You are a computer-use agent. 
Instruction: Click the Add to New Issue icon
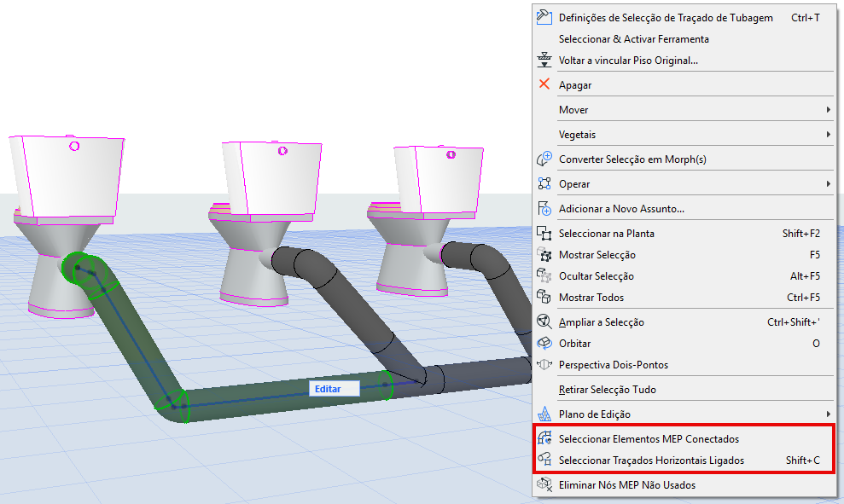pos(544,208)
